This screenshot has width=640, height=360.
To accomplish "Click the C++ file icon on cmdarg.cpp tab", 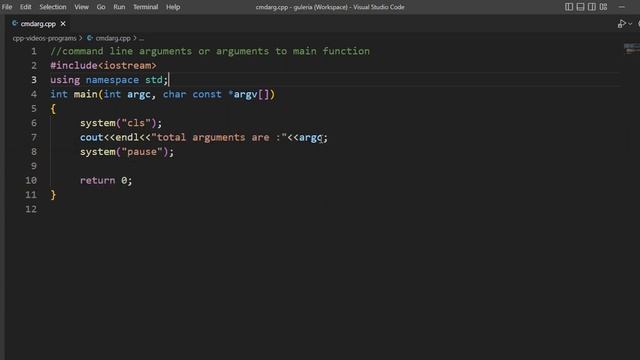I will 15,24.
